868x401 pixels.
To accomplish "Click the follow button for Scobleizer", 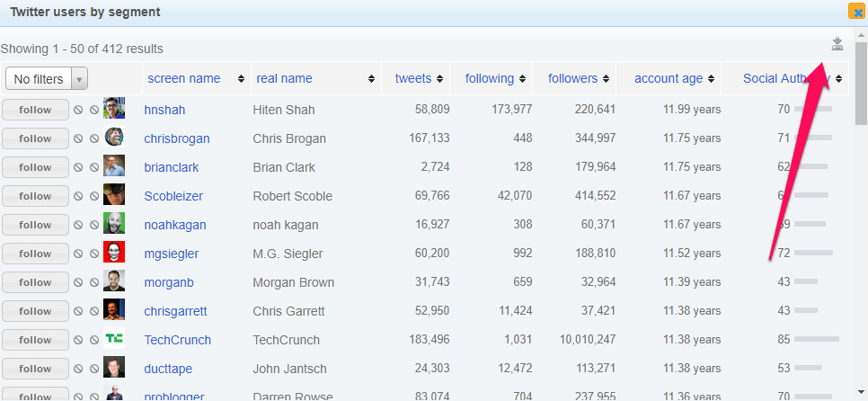I will (x=35, y=196).
